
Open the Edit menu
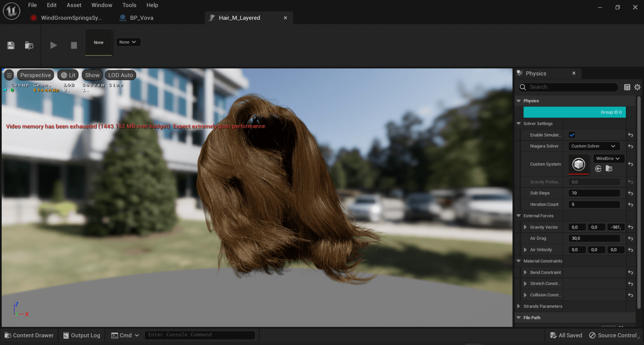coord(52,5)
